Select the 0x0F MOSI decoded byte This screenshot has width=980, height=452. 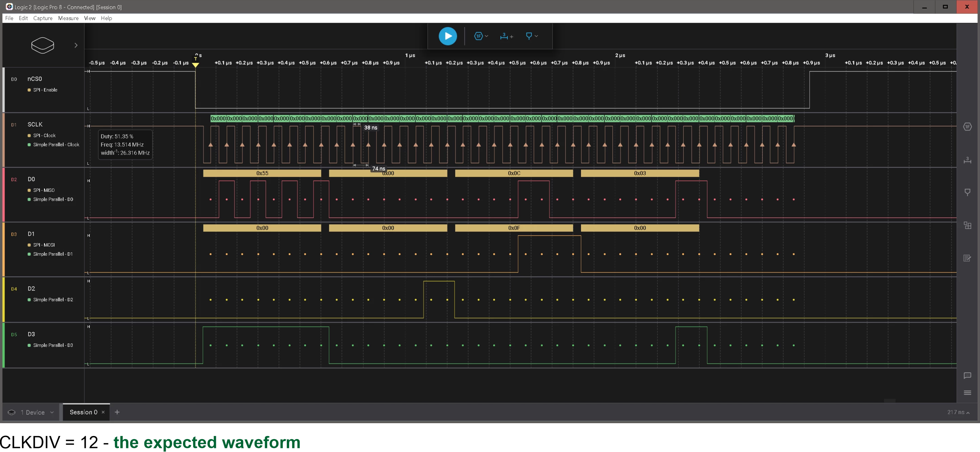[x=514, y=228]
